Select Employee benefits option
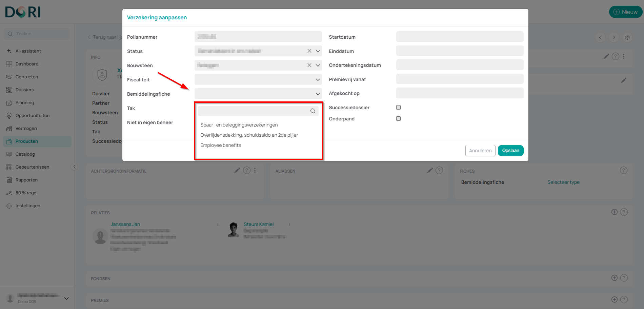The width and height of the screenshot is (644, 309). click(221, 145)
